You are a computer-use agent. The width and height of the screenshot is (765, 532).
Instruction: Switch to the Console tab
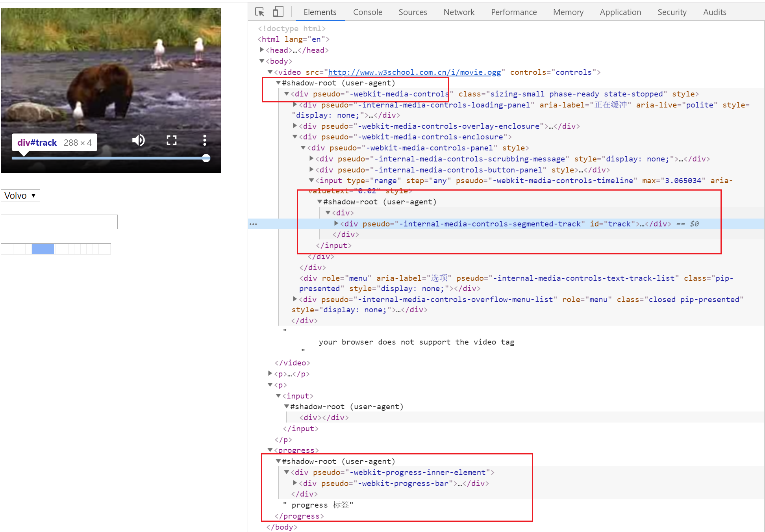coord(367,12)
